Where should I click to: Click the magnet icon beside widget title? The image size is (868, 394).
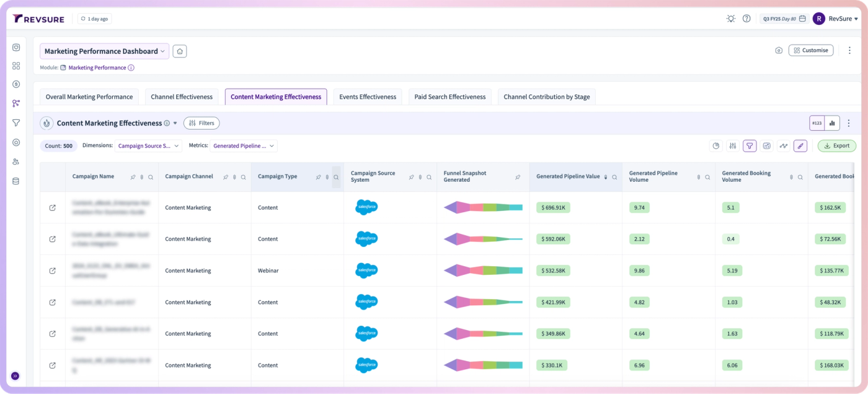point(46,123)
